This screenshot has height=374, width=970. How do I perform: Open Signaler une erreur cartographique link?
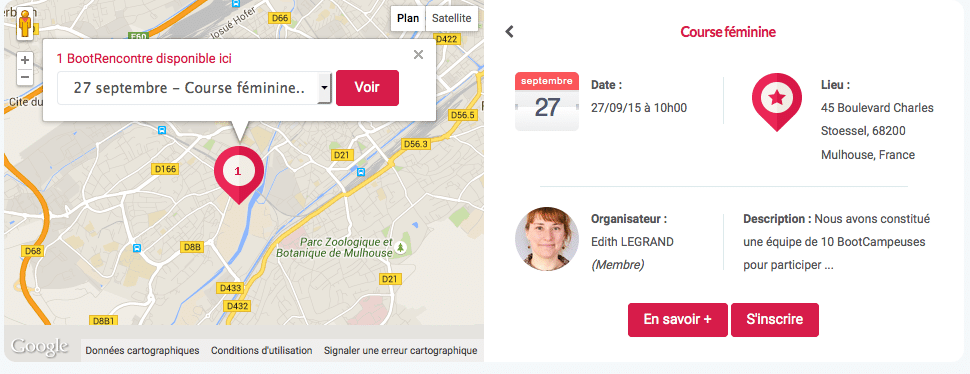click(400, 351)
